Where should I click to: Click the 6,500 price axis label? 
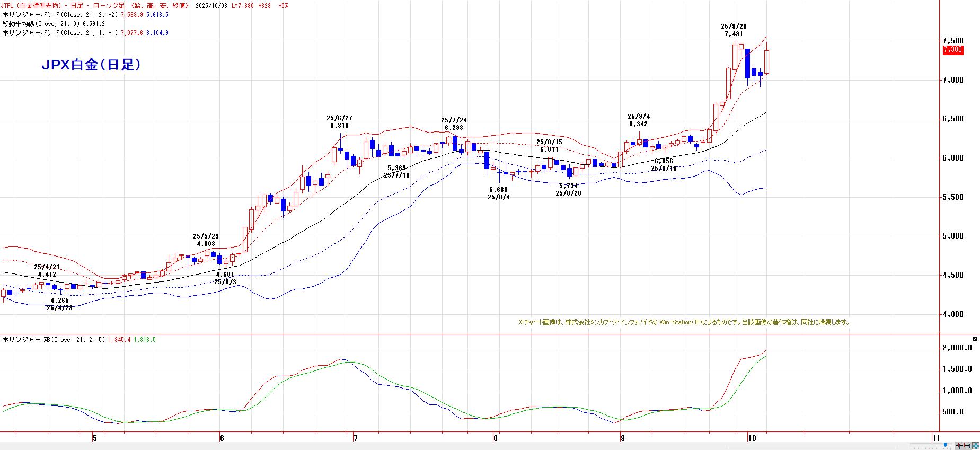point(952,119)
